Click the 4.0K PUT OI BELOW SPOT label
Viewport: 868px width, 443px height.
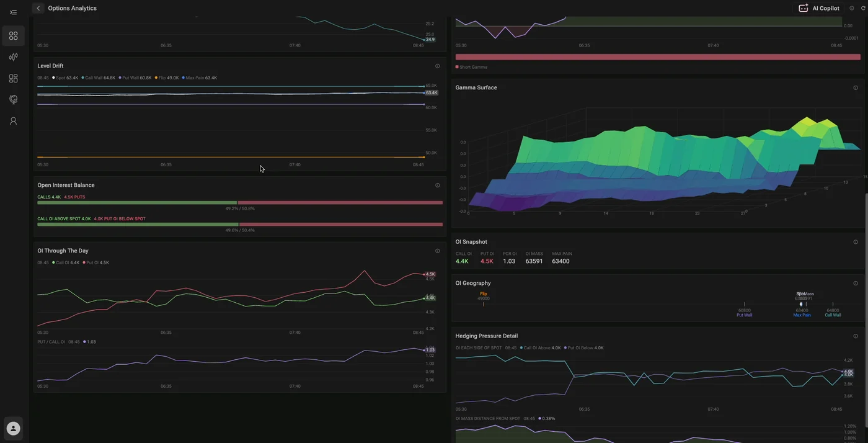(120, 219)
